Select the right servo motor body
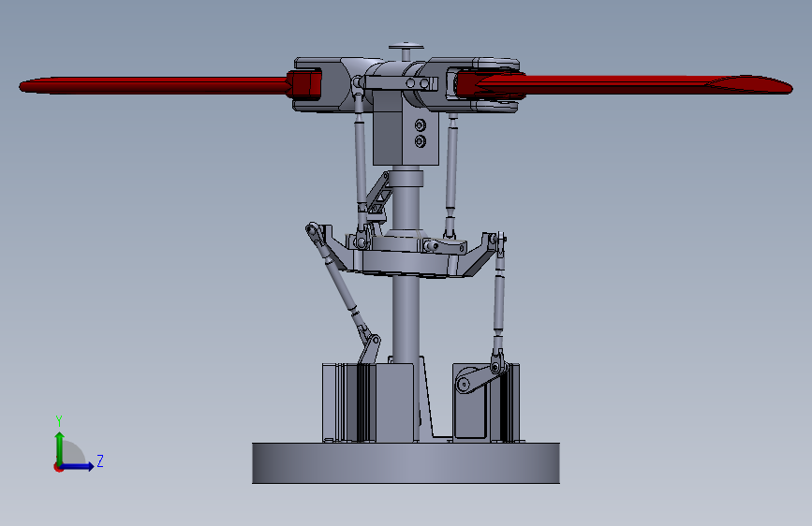 [486, 402]
